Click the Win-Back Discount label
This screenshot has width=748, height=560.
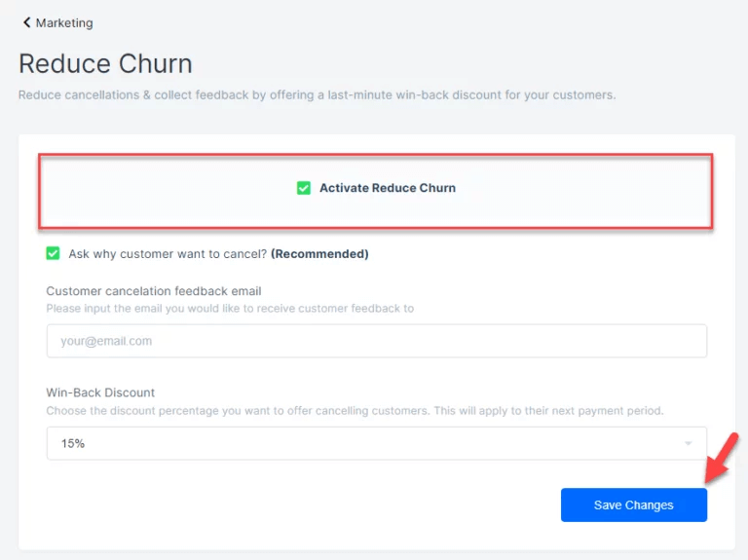[x=100, y=392]
